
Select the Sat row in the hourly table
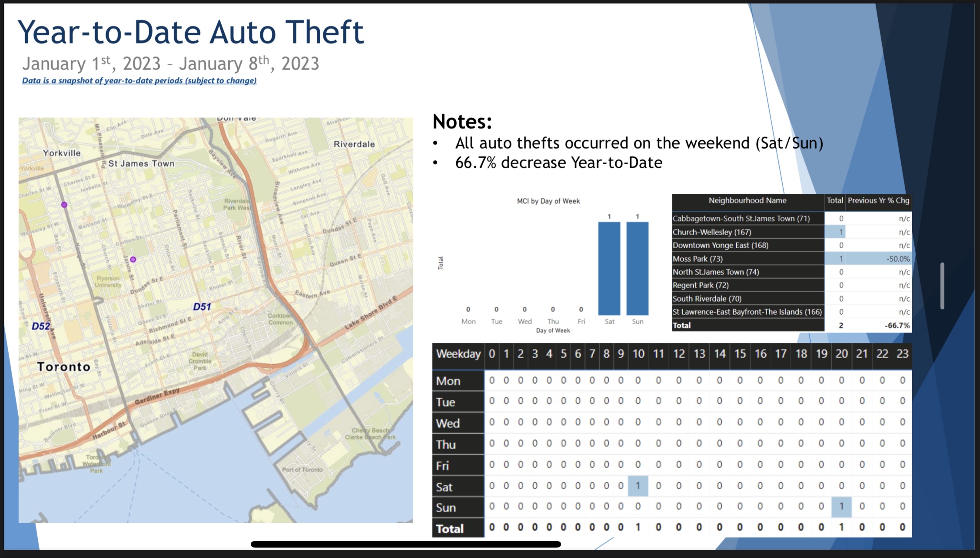[672, 486]
